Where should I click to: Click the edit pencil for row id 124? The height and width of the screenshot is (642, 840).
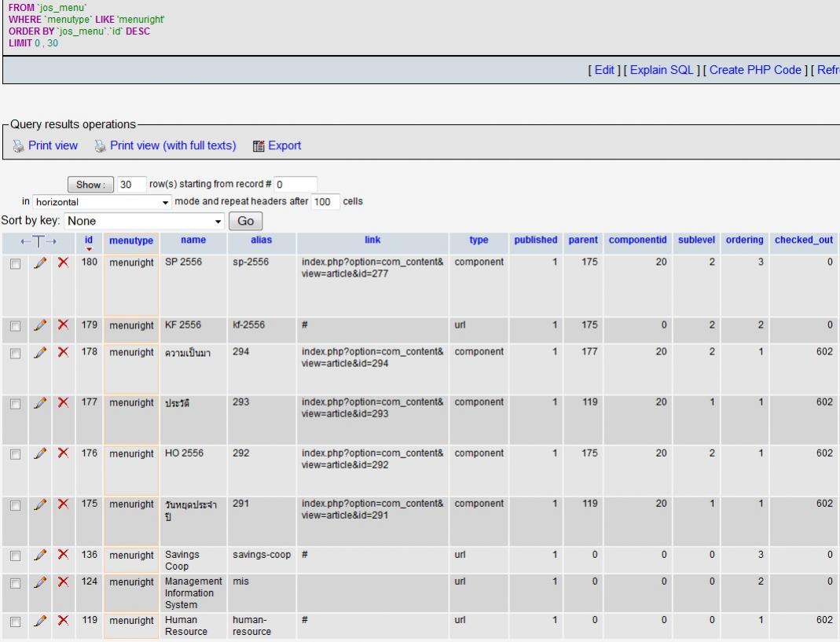[40, 582]
